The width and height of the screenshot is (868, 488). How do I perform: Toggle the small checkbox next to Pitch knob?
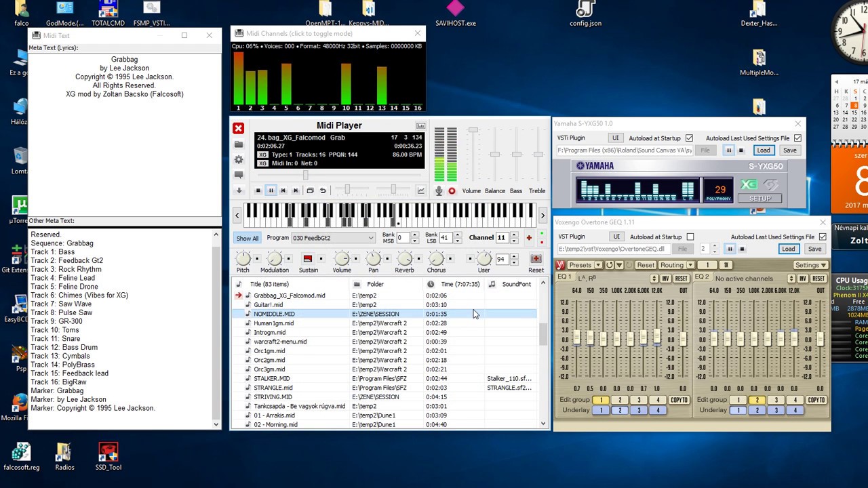pos(257,259)
